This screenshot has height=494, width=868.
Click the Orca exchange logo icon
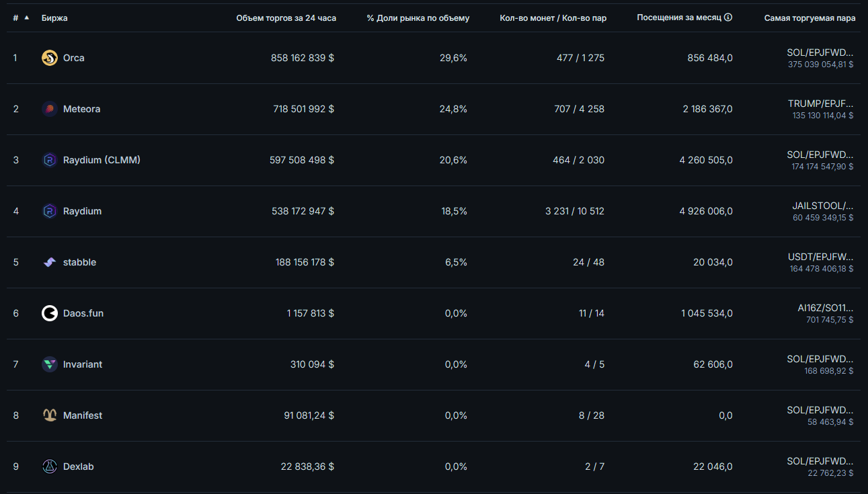50,58
